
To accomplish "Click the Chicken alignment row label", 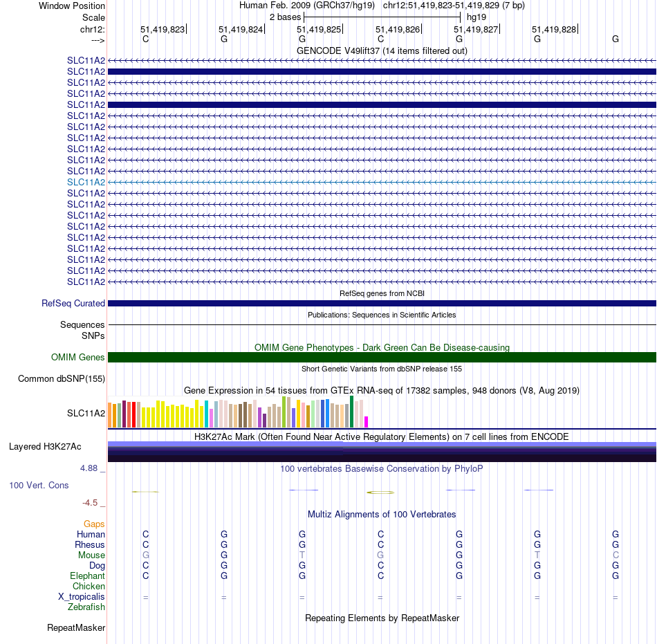I will 89,586.
